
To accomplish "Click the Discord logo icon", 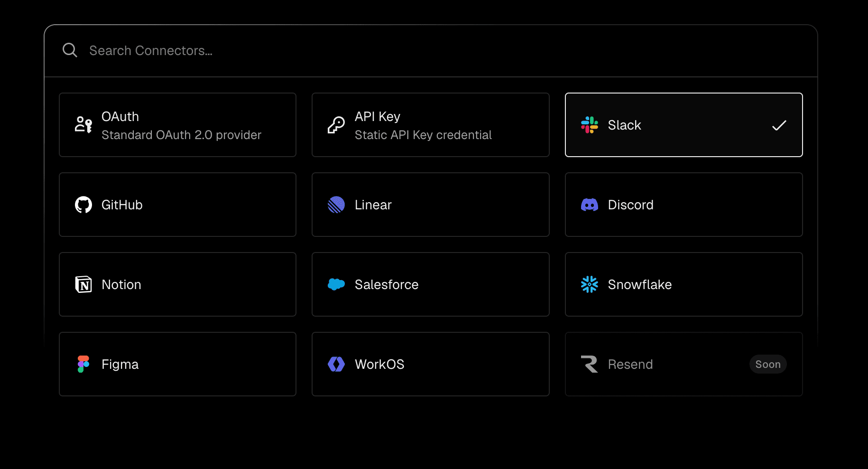I will (590, 205).
